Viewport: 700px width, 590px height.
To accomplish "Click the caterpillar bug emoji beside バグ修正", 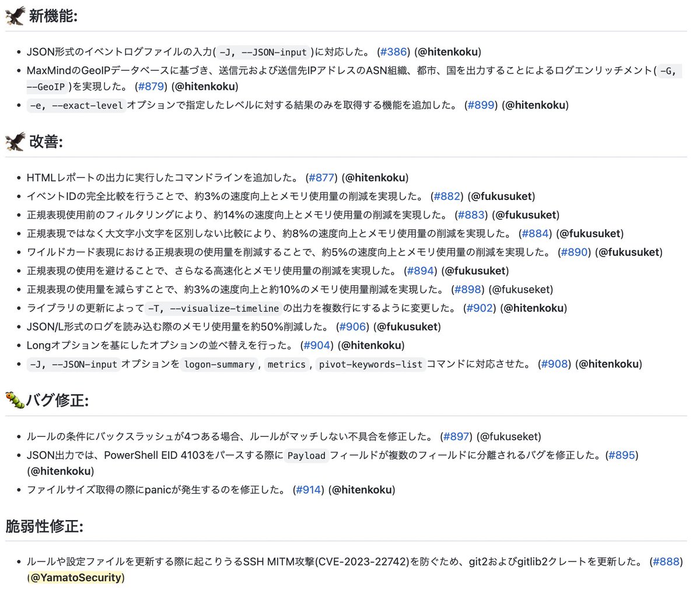I will click(15, 400).
